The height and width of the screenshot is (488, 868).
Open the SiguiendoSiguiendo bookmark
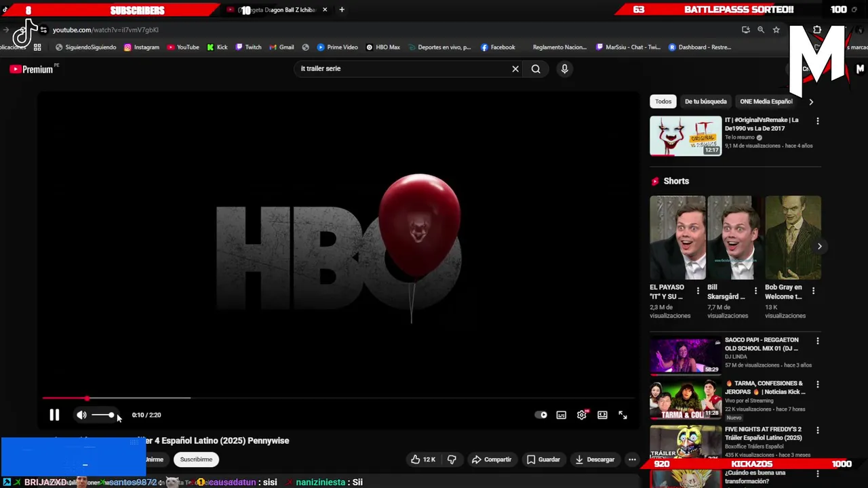(85, 47)
